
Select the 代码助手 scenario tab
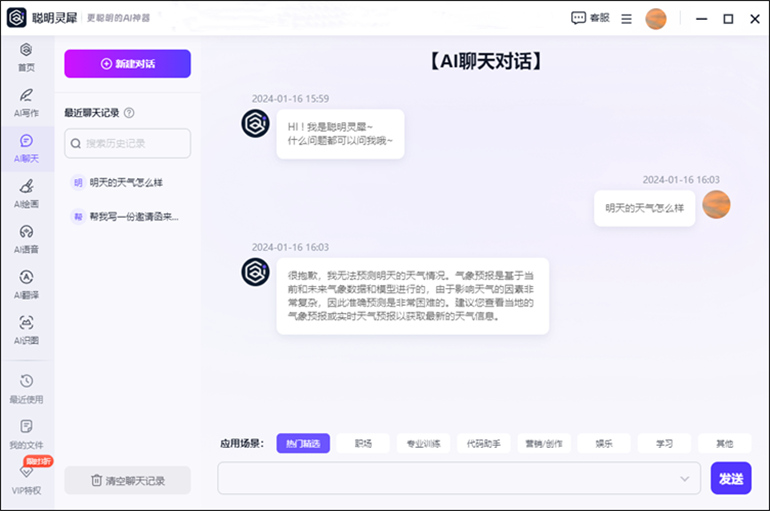point(484,443)
